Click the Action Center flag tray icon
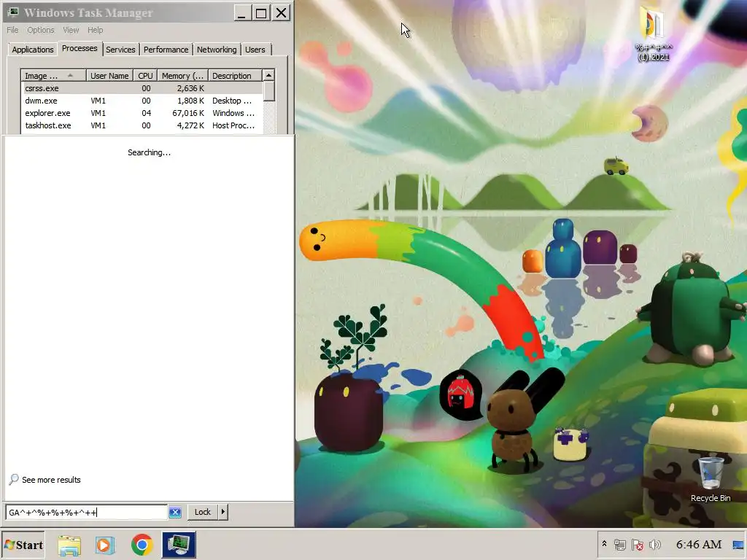The width and height of the screenshot is (747, 560). (638, 544)
